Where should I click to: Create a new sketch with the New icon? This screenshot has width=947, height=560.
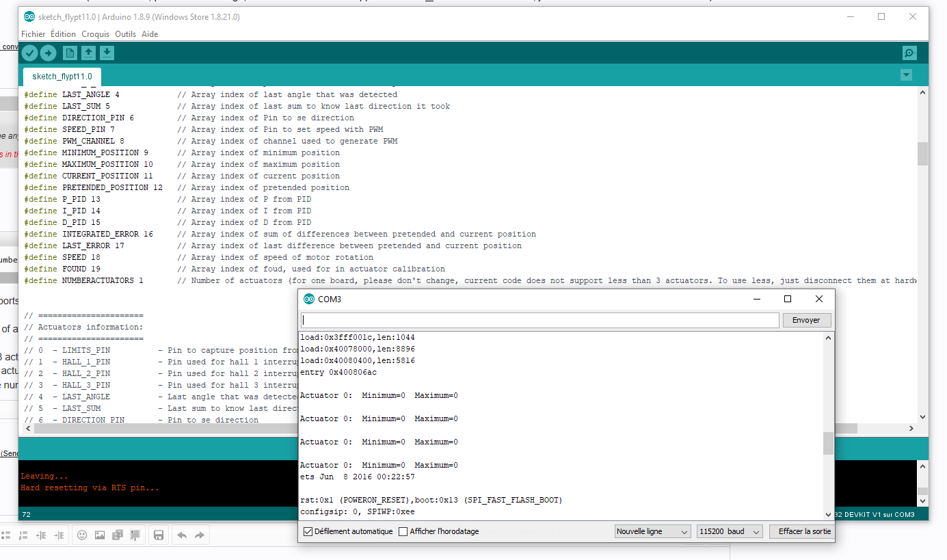70,53
